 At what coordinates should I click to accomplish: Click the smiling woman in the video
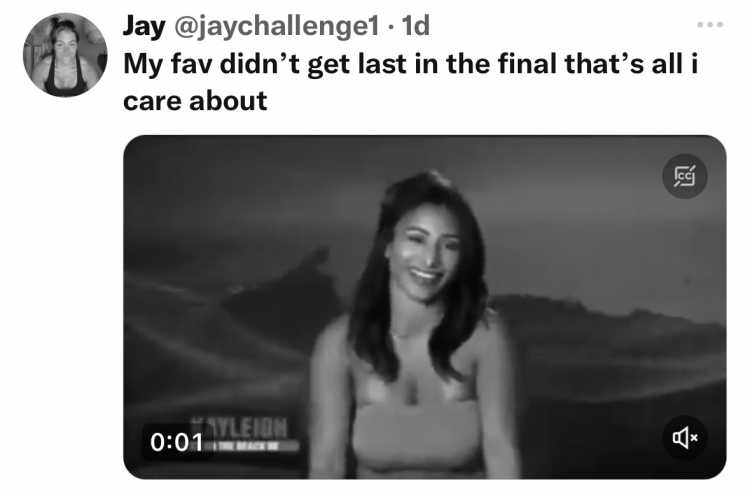point(415,325)
